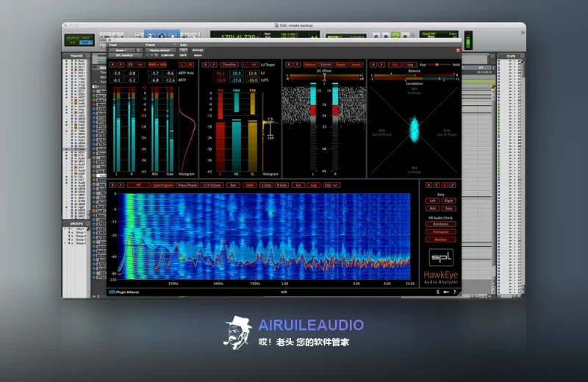
Task: Click DC Offset meter bar
Action: pyautogui.click(x=324, y=77)
